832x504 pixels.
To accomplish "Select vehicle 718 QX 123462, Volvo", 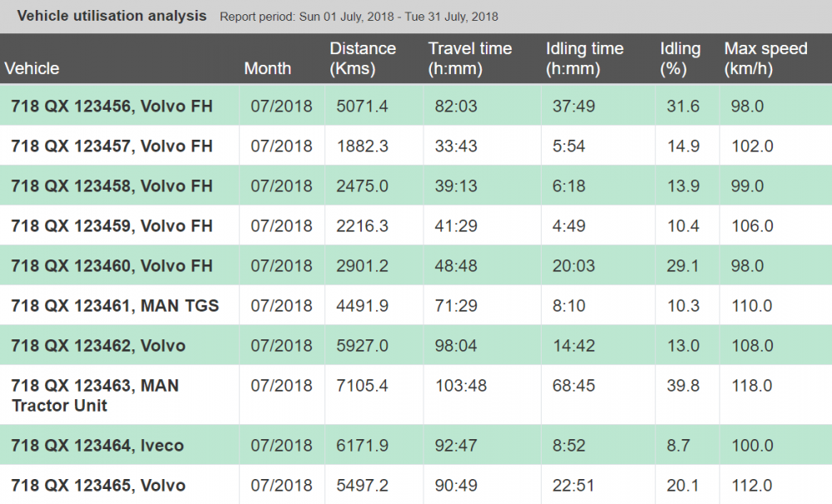I will click(98, 346).
